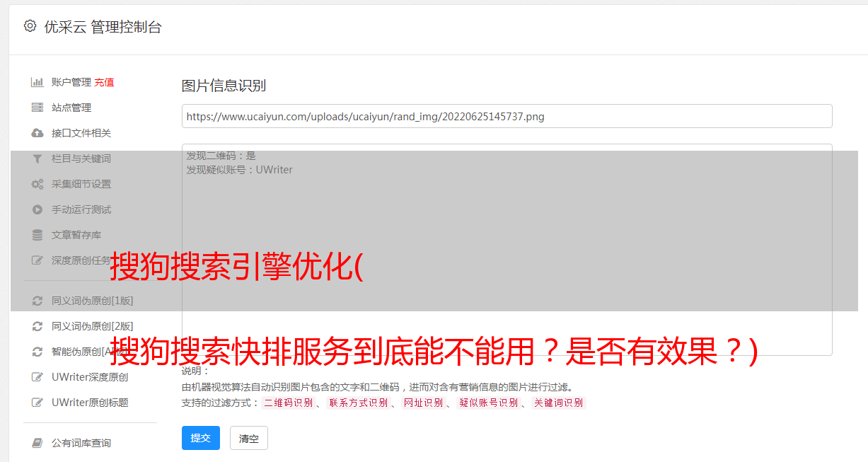Click the edit icon for UWriter深度原创

pos(37,377)
